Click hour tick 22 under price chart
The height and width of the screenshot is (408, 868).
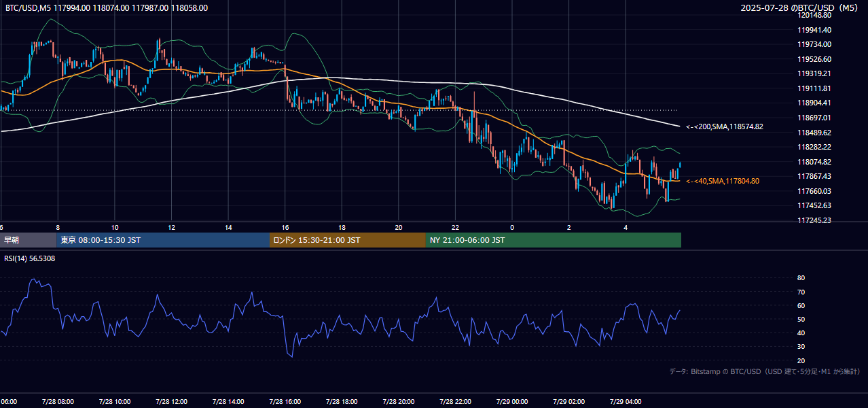click(x=455, y=228)
